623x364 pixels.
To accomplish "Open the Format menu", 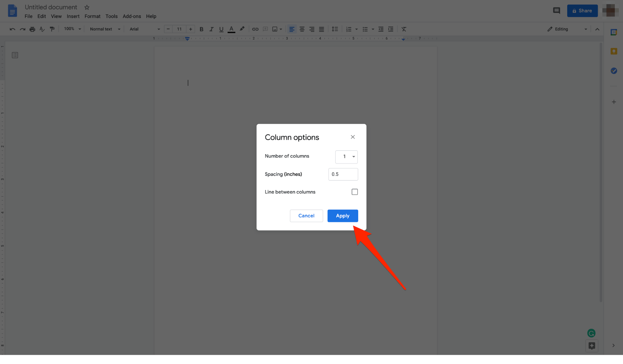I will point(92,16).
